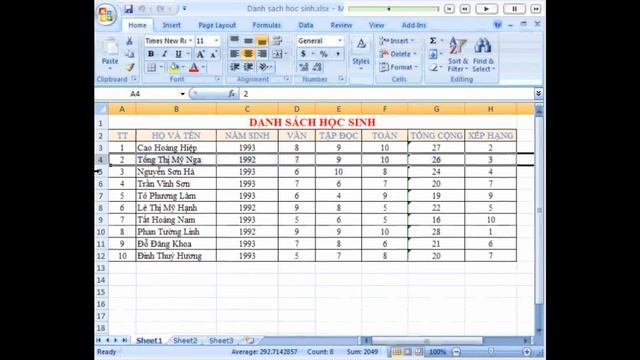Click the Merge & Center icon
This screenshot has width=640, height=360.
point(277,54)
